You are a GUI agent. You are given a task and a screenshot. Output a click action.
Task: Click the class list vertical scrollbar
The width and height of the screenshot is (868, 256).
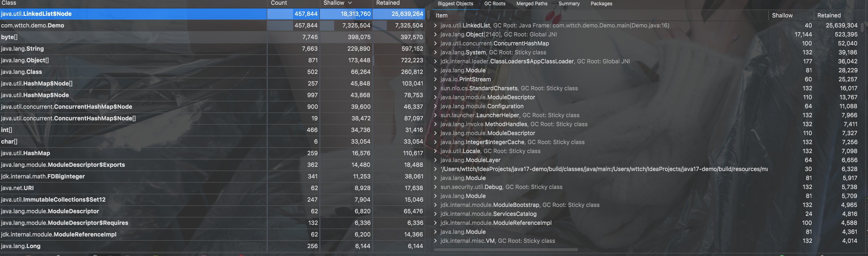tap(428, 15)
